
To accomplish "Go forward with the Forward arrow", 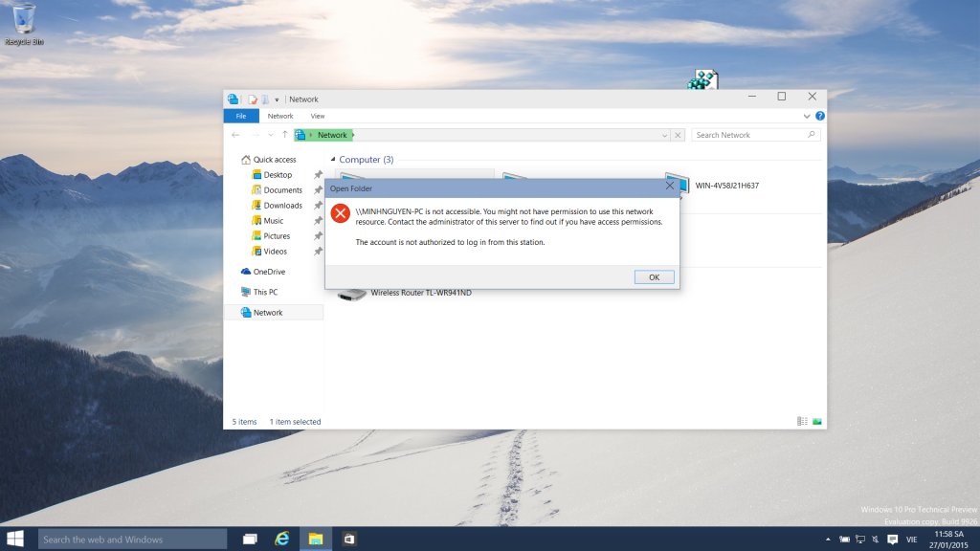I will (x=255, y=135).
